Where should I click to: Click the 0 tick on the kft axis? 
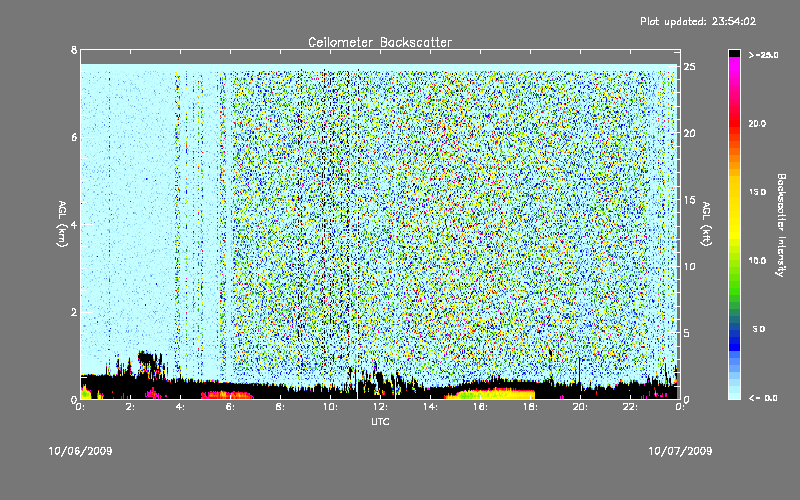point(687,399)
